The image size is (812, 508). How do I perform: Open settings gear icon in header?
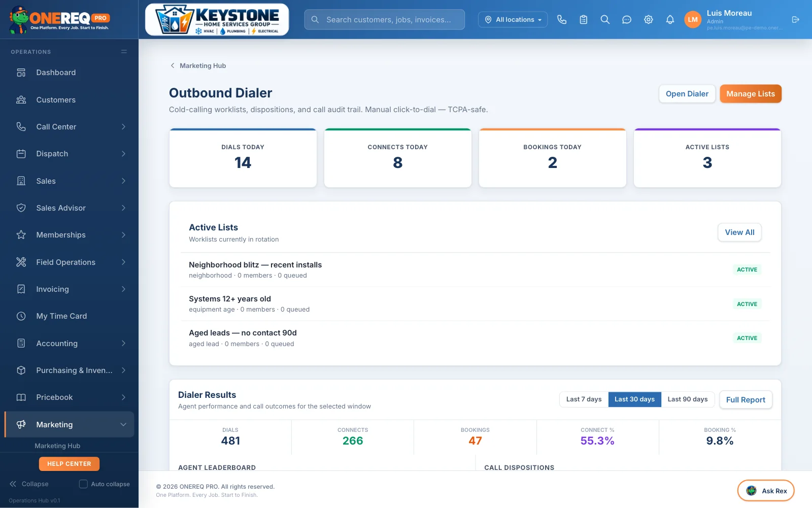click(649, 19)
